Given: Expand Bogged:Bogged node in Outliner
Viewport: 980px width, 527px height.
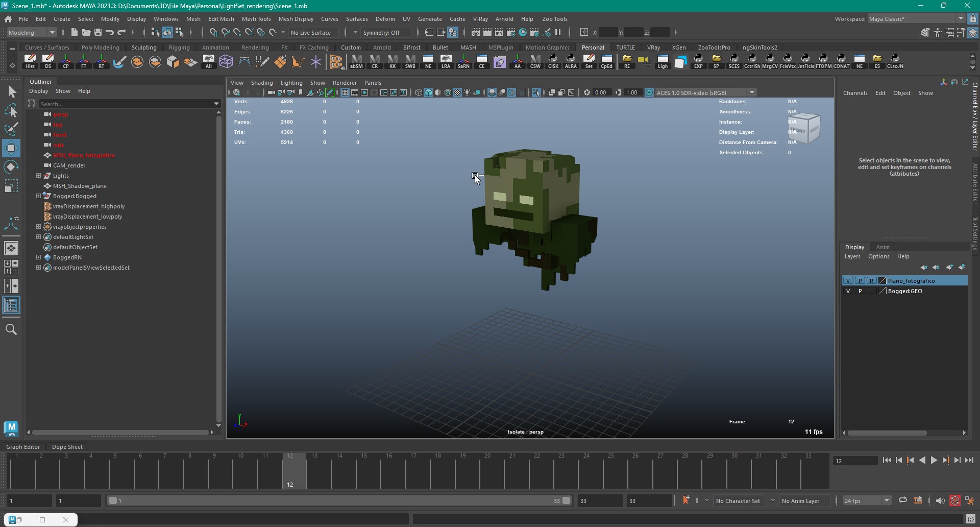Looking at the screenshot, I should pyautogui.click(x=38, y=196).
